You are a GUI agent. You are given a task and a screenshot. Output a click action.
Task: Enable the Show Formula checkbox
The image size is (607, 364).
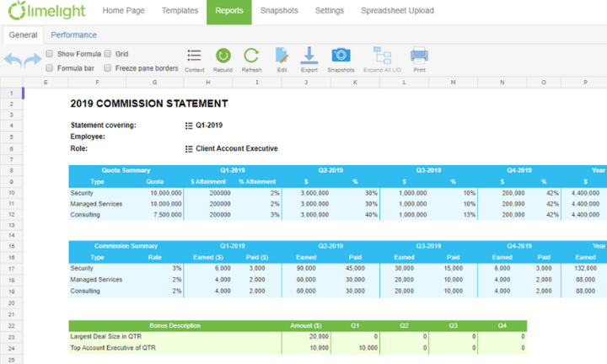pyautogui.click(x=49, y=54)
